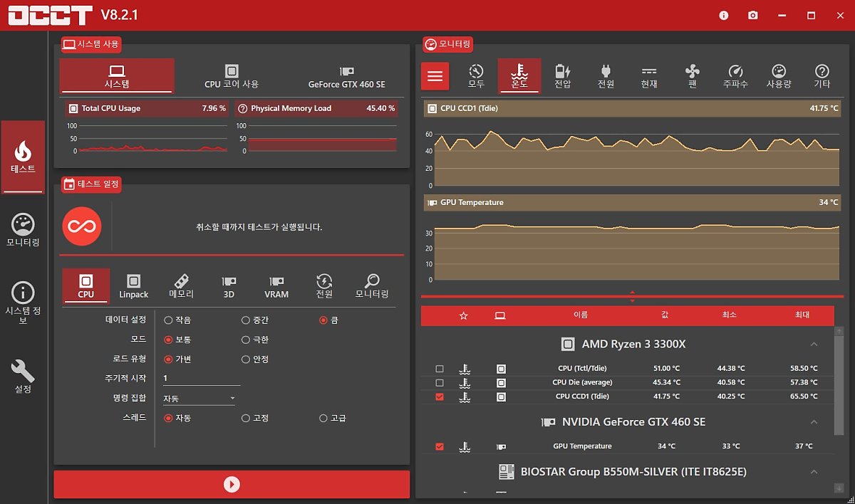Image resolution: width=855 pixels, height=504 pixels.
Task: Show 전압 voltage sensors
Action: 563,76
